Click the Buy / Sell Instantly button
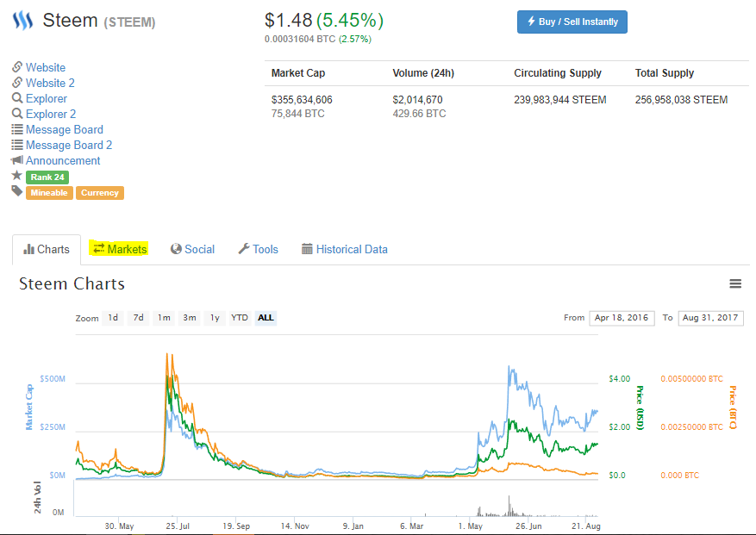This screenshot has height=535, width=756. (x=572, y=22)
